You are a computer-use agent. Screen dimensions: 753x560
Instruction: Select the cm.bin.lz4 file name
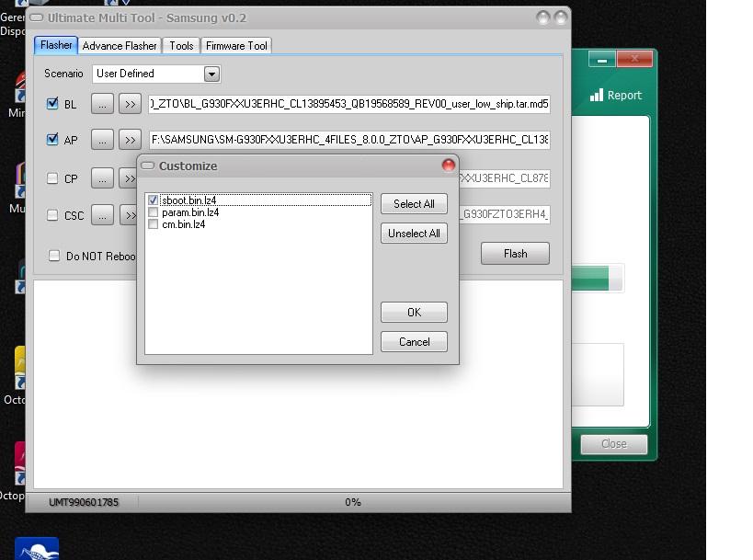184,224
